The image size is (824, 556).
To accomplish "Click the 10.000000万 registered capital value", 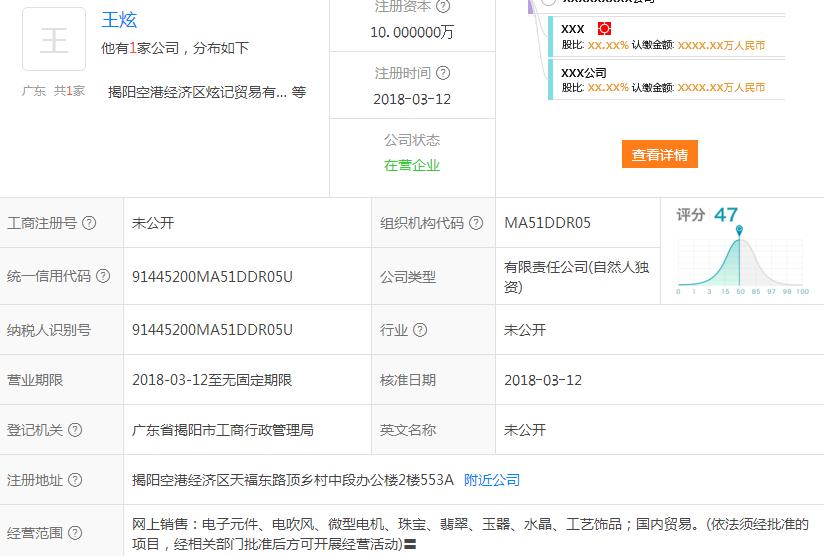I will 412,32.
